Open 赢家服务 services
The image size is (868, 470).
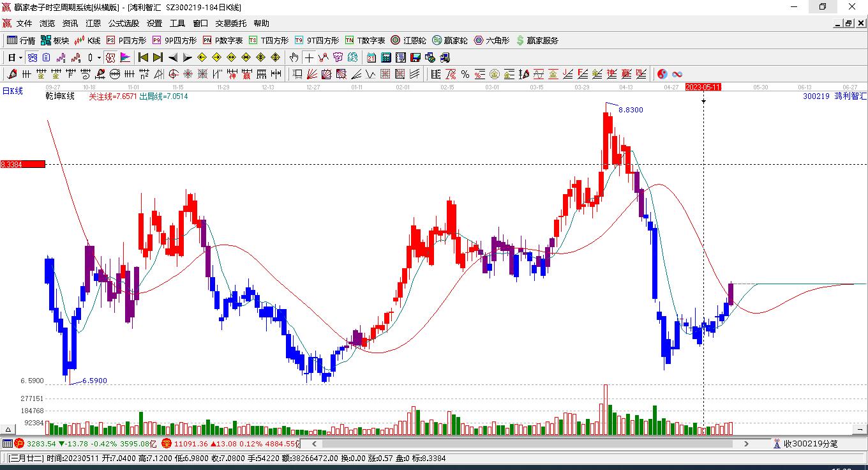(x=537, y=40)
